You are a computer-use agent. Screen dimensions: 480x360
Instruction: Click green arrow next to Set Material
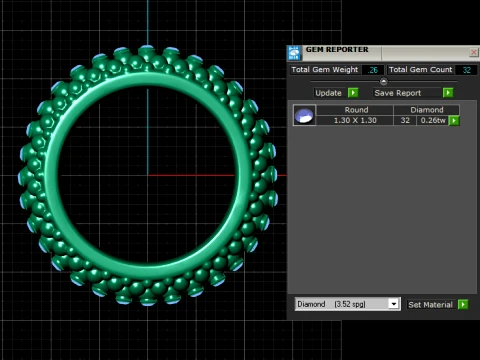point(463,304)
